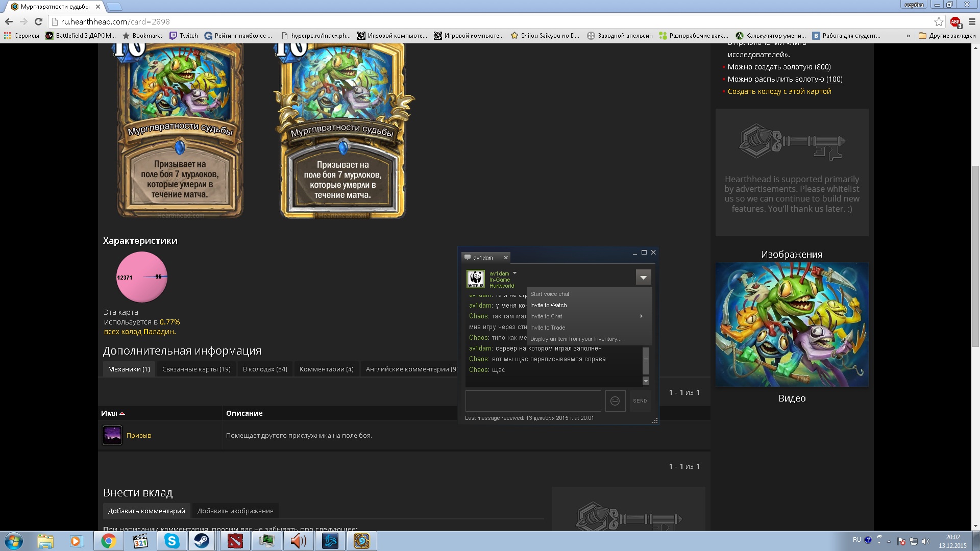Choose Invite to Trade from menu

coord(548,328)
